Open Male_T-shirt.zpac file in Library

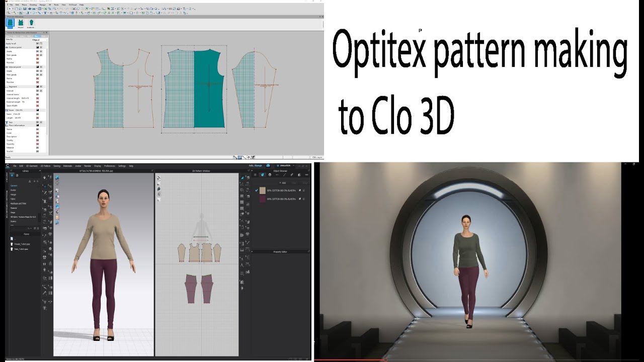pyautogui.click(x=20, y=249)
